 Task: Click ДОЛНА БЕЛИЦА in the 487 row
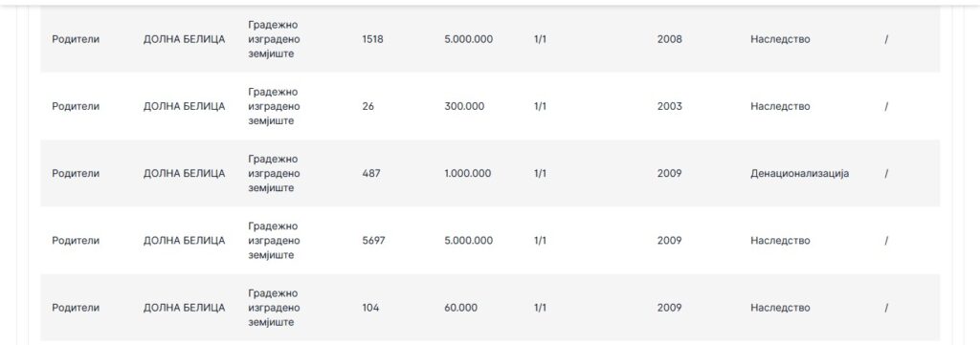pos(185,173)
